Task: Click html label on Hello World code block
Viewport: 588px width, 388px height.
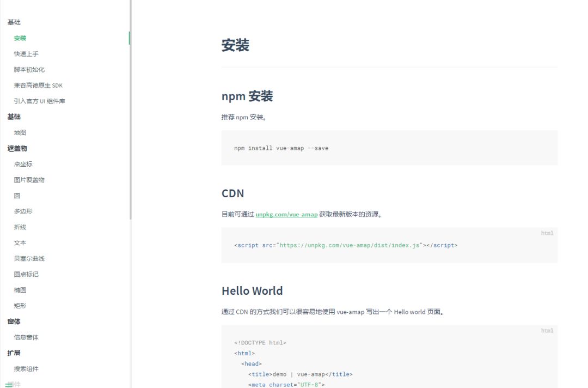Action: [x=547, y=331]
